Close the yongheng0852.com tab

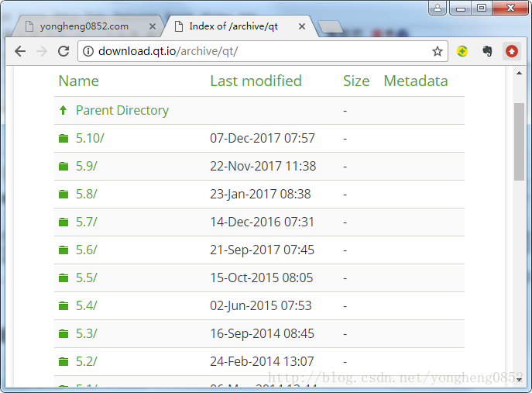(153, 26)
